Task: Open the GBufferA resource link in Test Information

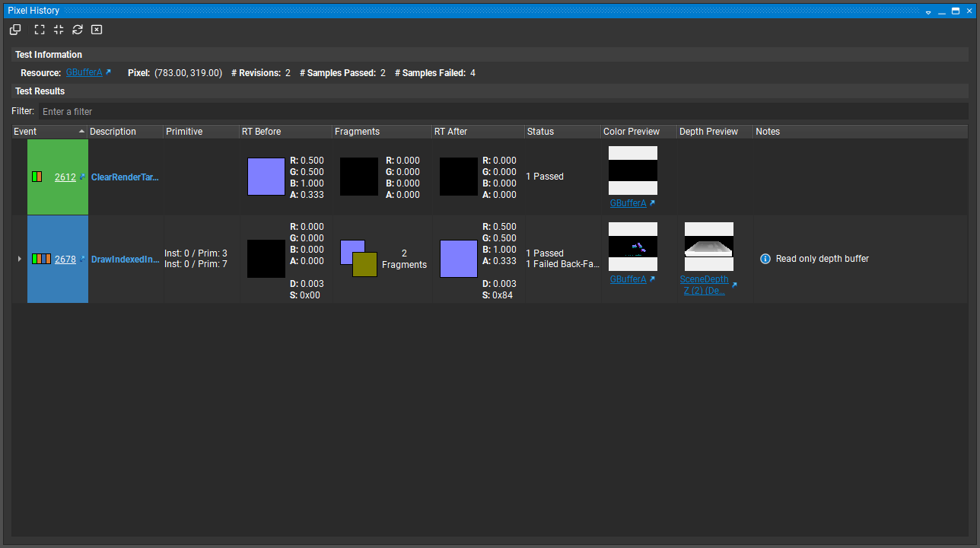Action: 84,73
